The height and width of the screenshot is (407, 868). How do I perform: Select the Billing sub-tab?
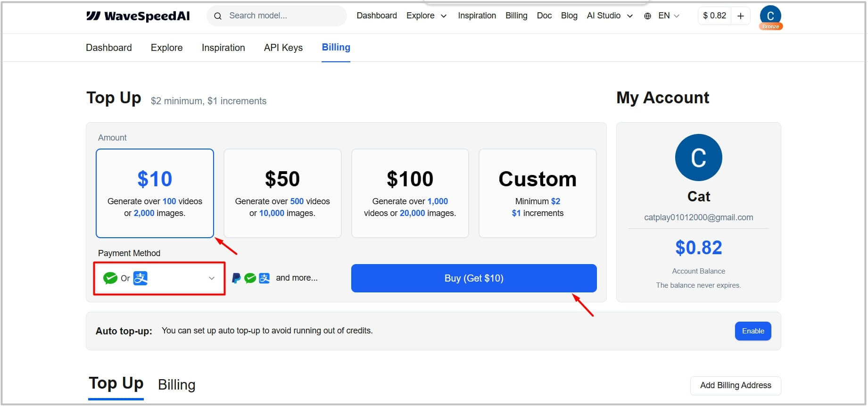pos(336,47)
